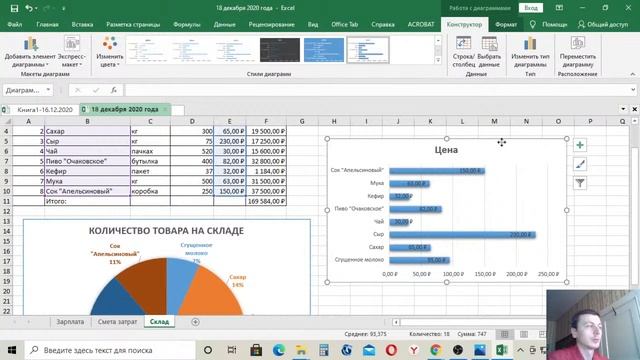640x360 pixels.
Task: Open Изменить цвета palette
Action: pos(110,52)
